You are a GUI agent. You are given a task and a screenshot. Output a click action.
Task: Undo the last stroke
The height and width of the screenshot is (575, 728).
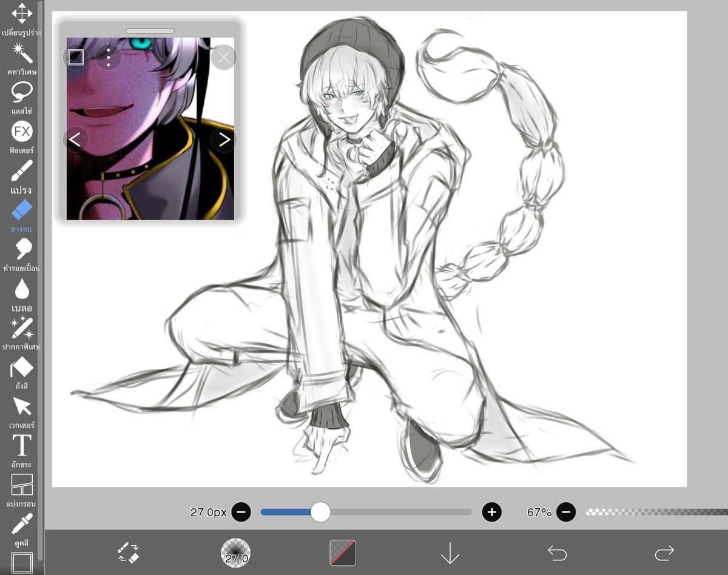pyautogui.click(x=557, y=553)
